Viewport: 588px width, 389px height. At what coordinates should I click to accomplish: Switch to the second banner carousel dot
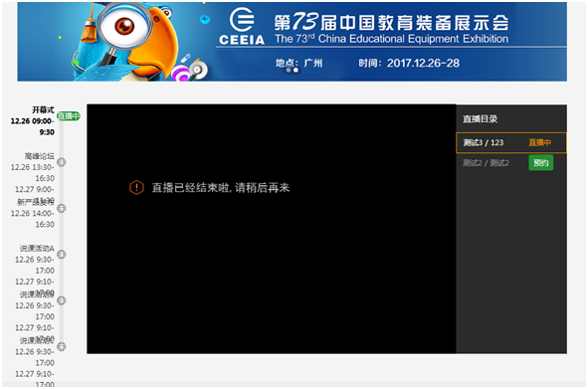coord(295,71)
